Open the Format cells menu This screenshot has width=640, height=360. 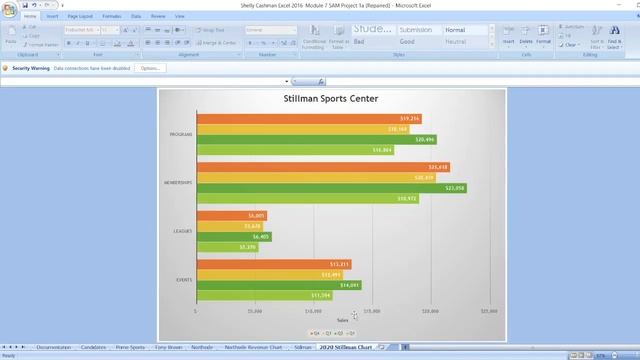[x=543, y=36]
